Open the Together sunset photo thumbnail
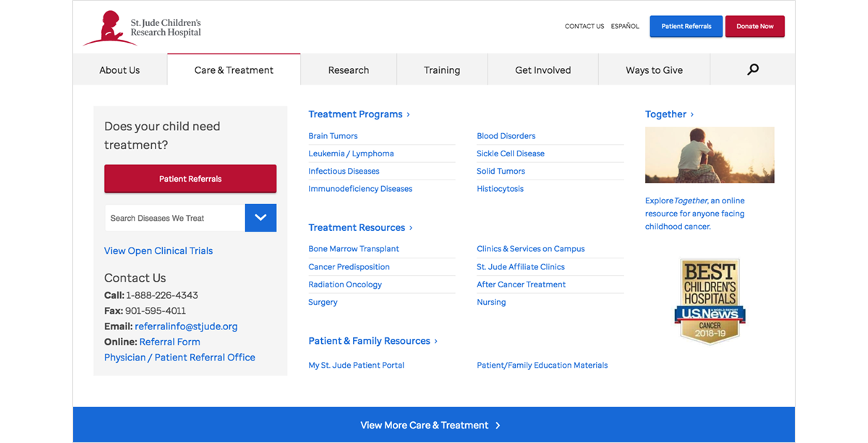 710,155
